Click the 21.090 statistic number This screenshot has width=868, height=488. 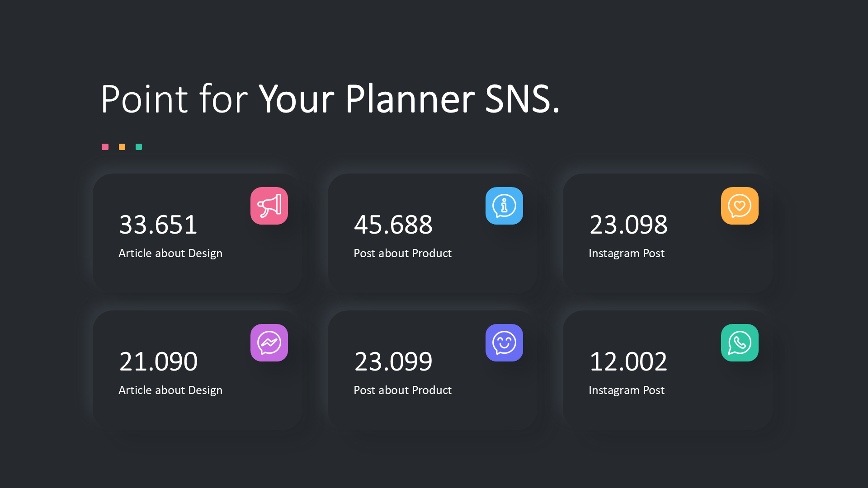158,361
